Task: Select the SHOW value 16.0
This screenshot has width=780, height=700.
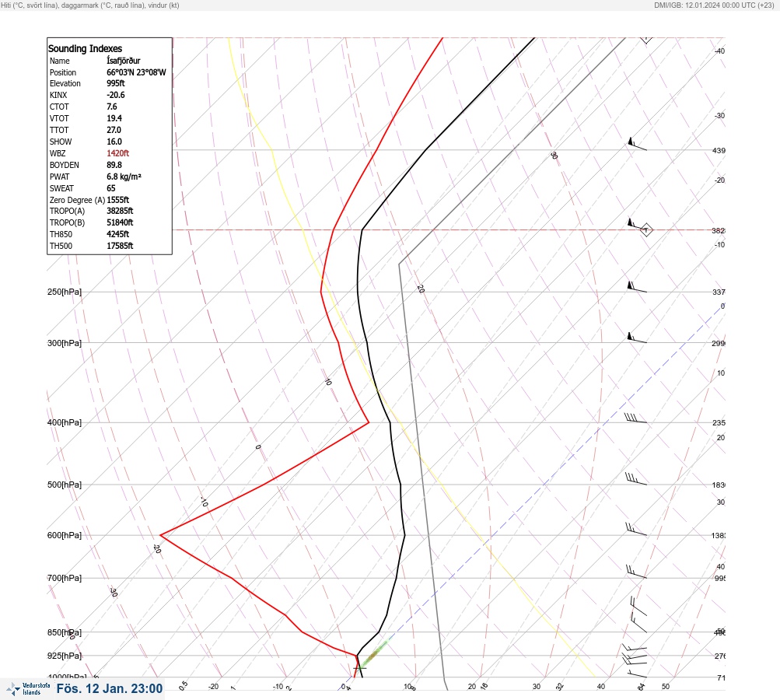Action: point(114,142)
